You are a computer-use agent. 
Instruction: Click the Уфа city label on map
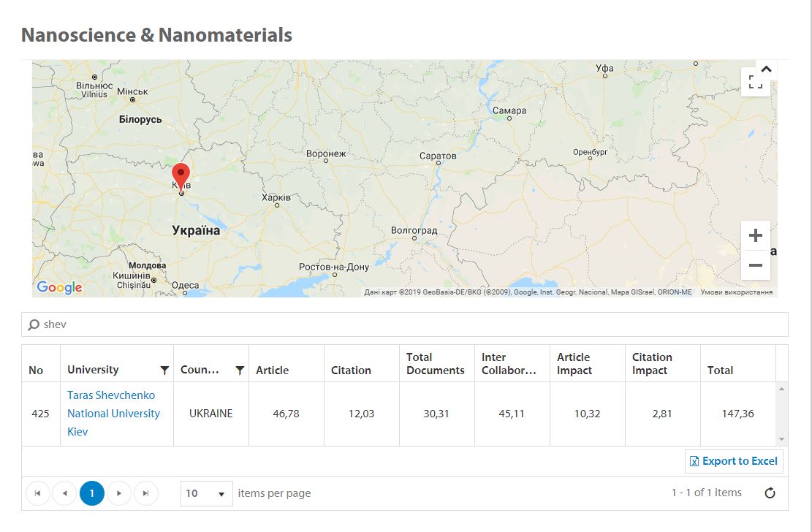pos(605,68)
